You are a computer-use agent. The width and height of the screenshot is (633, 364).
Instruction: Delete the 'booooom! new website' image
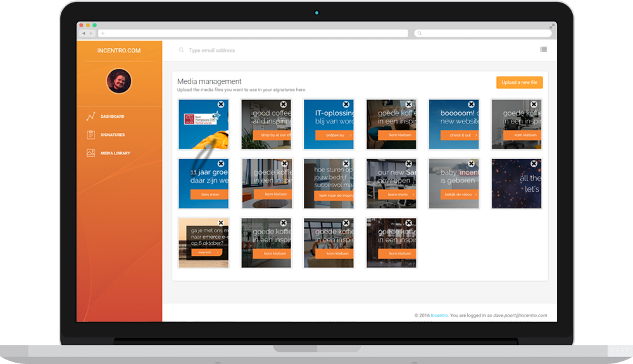click(x=471, y=104)
